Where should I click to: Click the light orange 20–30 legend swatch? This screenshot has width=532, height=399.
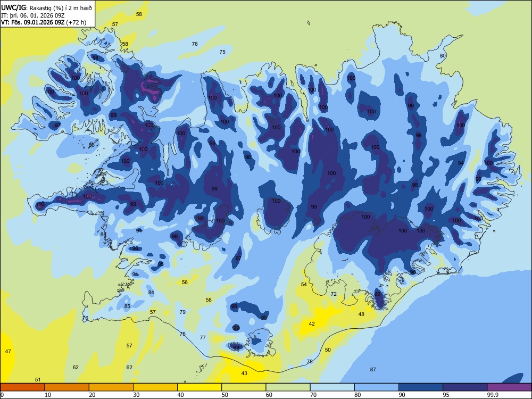click(x=111, y=387)
